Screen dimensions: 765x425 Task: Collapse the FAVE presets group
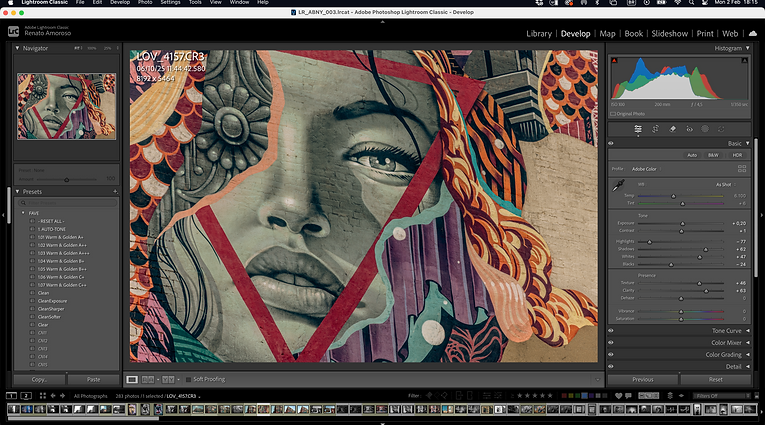point(22,213)
